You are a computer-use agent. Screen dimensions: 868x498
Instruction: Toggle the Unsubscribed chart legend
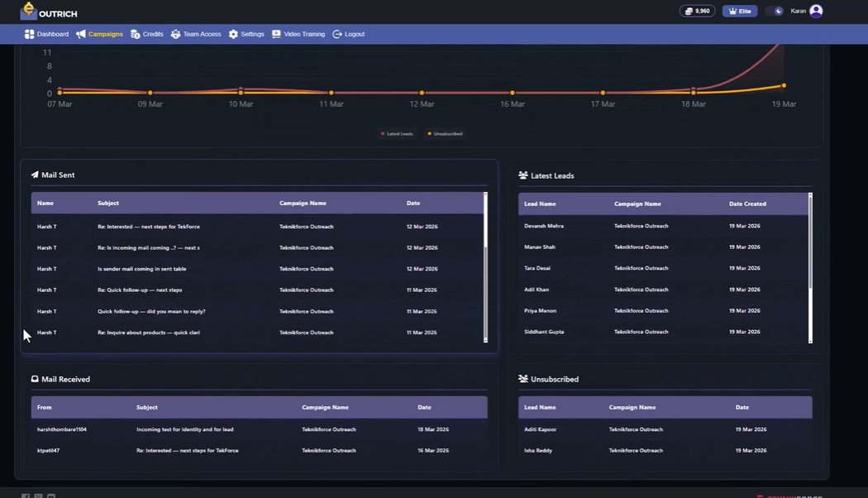445,133
